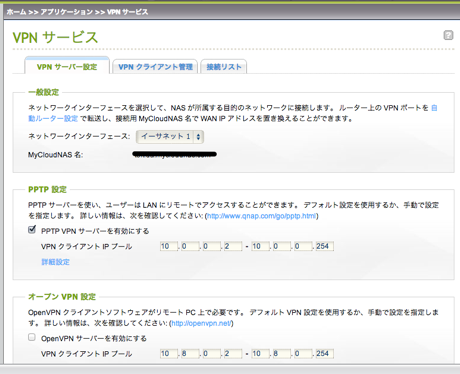460x374 pixels.
Task: Switch to the VPN クライアント管理 tab
Action: tap(155, 67)
